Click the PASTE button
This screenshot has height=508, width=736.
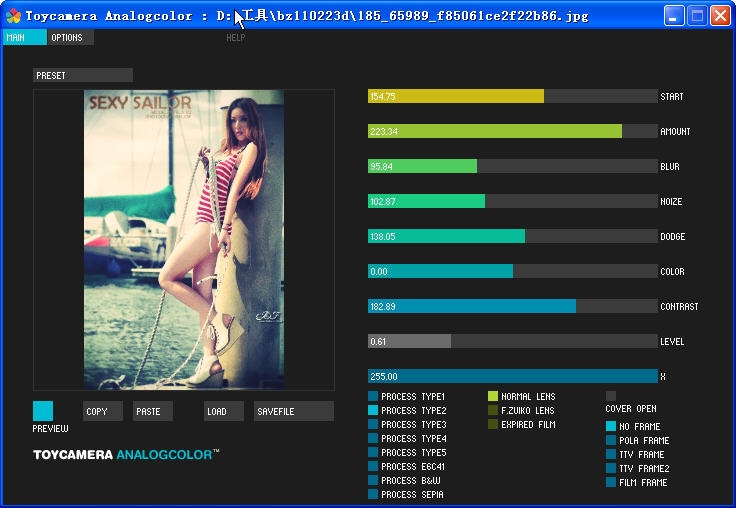tap(153, 411)
